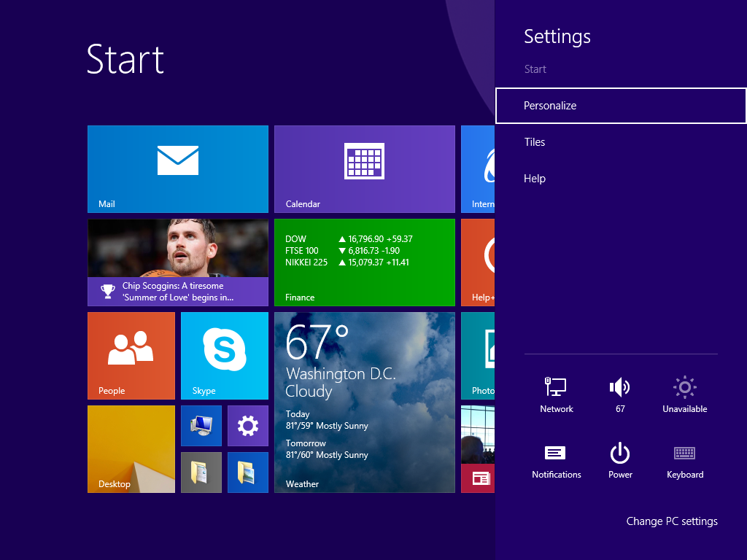This screenshot has width=747, height=560.
Task: Launch the Skype tile
Action: pyautogui.click(x=224, y=355)
